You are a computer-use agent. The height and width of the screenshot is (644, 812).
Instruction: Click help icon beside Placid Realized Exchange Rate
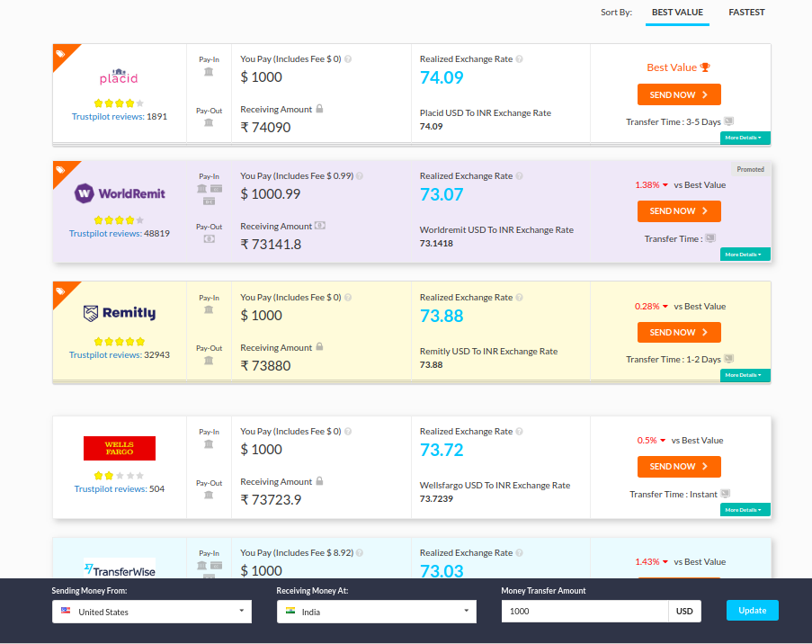pyautogui.click(x=519, y=59)
